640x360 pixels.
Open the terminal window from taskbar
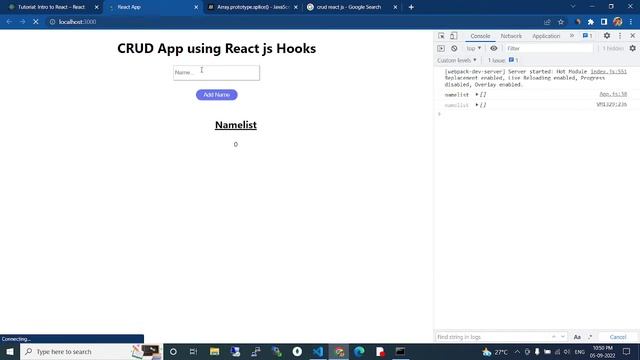[400, 351]
